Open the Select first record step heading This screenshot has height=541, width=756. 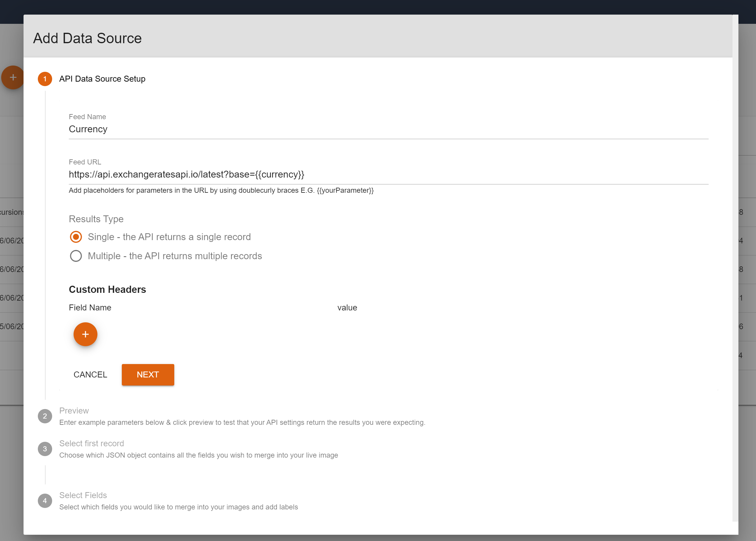91,443
